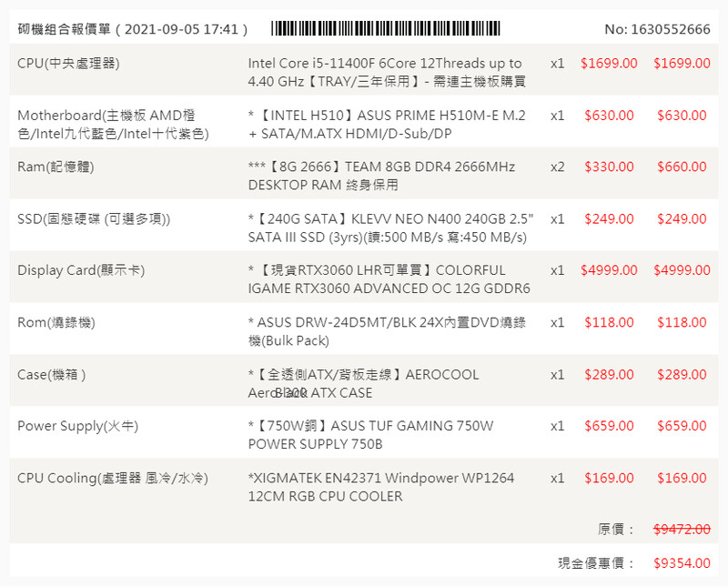The width and height of the screenshot is (728, 587).
Task: Select the ASUS TUF GAMING 750W description
Action: pyautogui.click(x=370, y=435)
